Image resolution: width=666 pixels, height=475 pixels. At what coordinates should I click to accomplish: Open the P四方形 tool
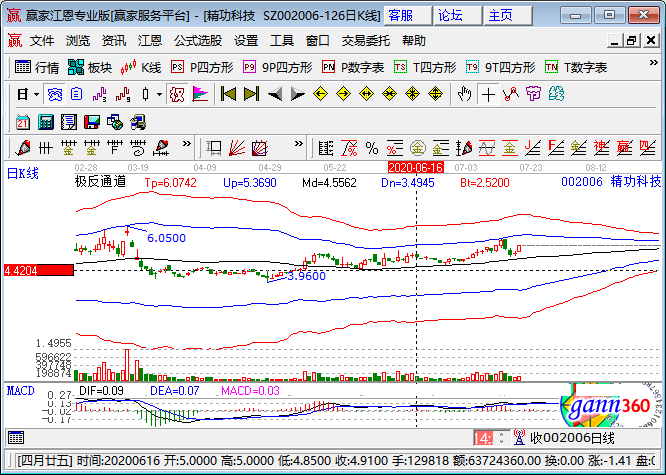202,68
